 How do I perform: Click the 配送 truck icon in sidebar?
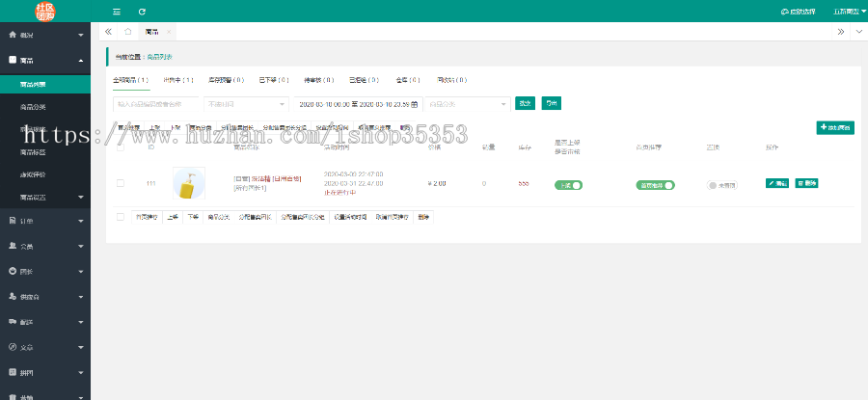tap(13, 321)
